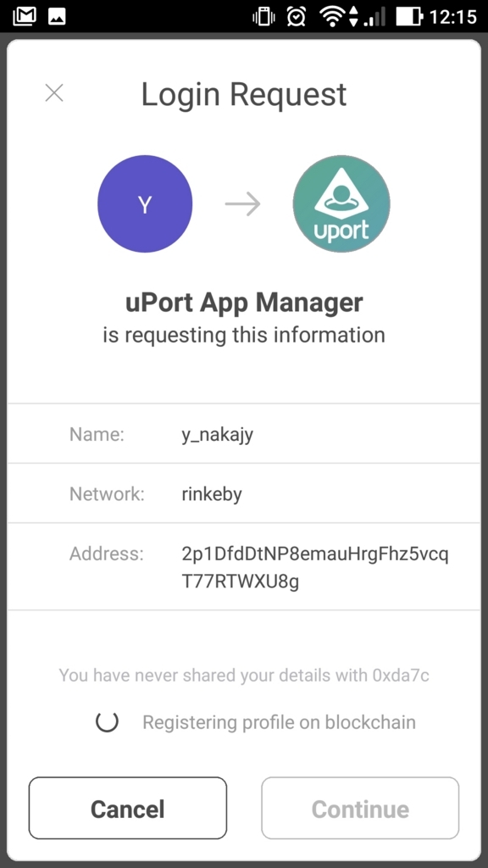Tap the uPort App Manager title

tap(244, 302)
